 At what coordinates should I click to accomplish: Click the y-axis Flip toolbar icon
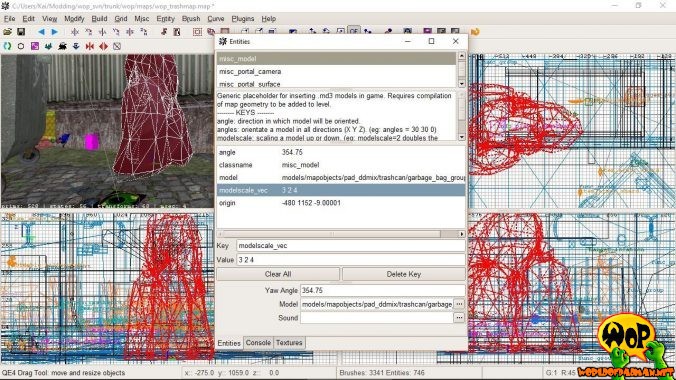click(103, 32)
